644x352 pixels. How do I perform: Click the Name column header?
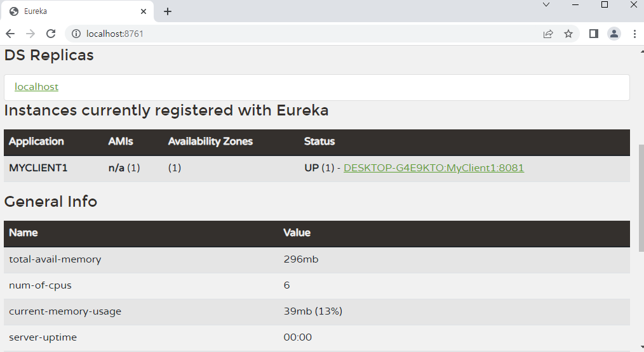click(23, 233)
